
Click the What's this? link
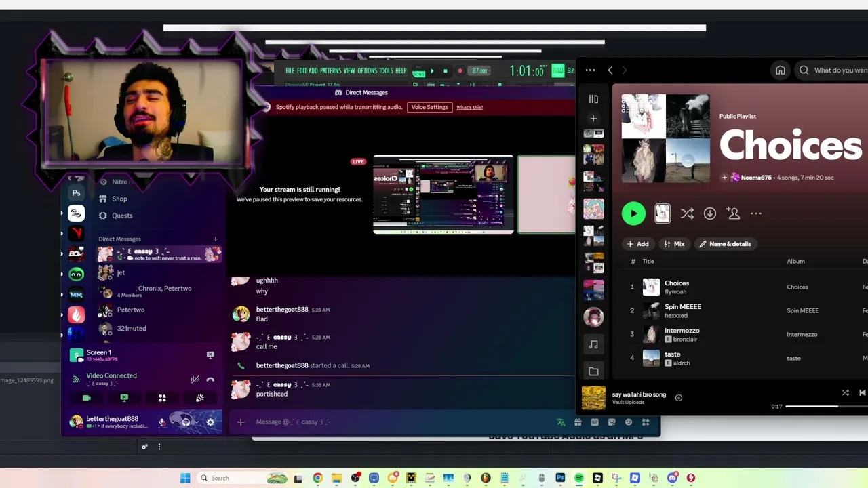469,107
